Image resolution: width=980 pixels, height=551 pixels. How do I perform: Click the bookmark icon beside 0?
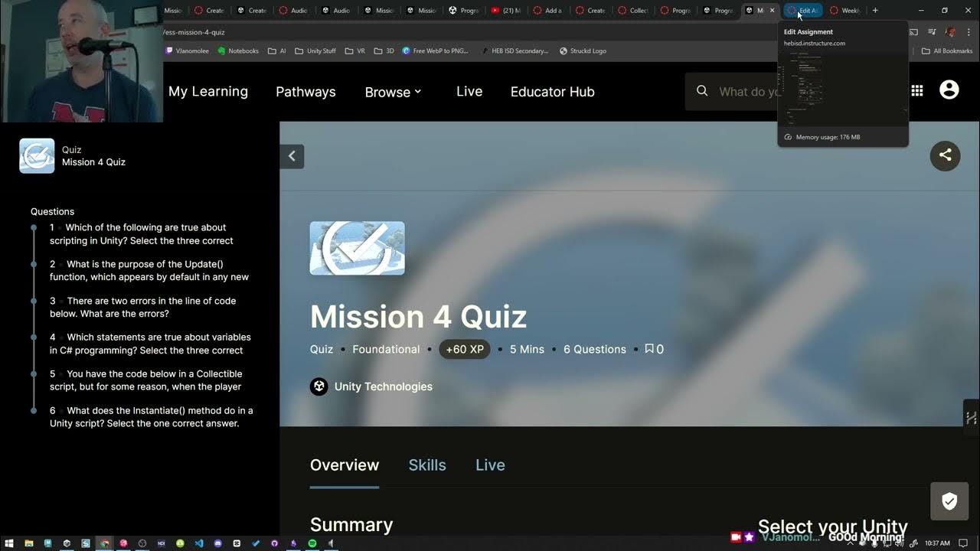649,349
